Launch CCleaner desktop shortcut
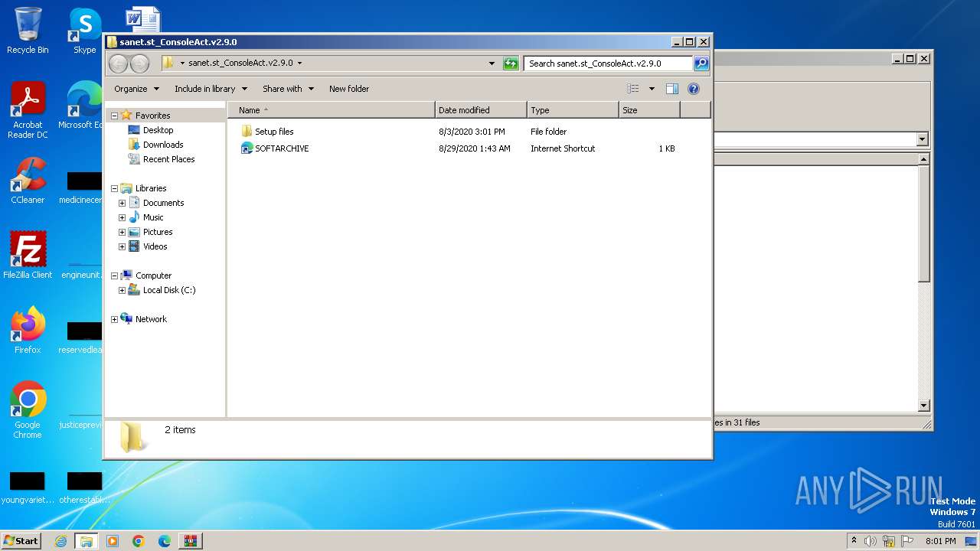Viewport: 980px width, 551px height. (x=28, y=181)
